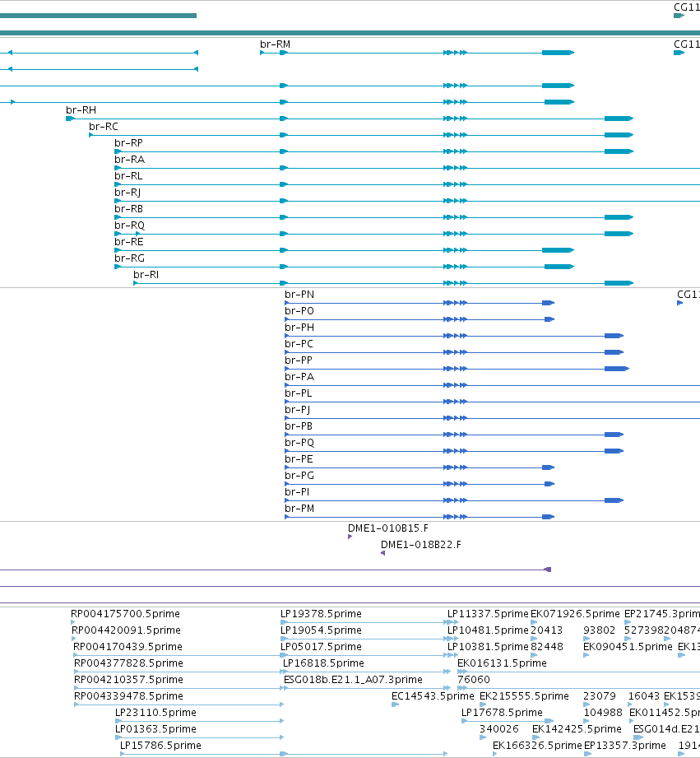Click the RP004339478.5prime EST label
700x758 pixels.
pyautogui.click(x=128, y=696)
